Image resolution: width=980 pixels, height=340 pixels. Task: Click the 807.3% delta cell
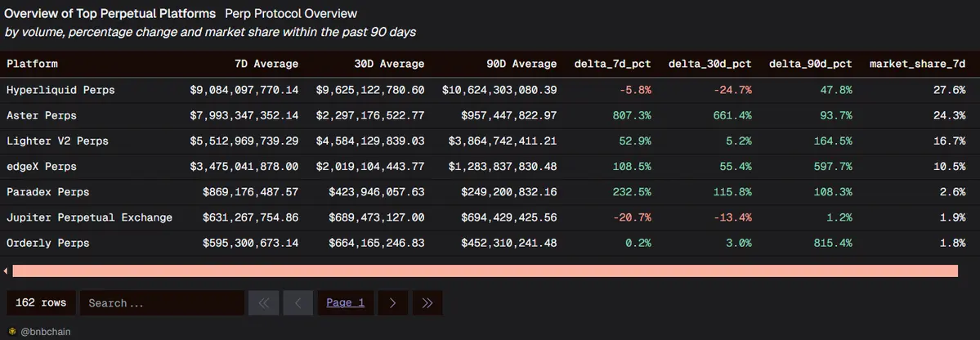click(632, 115)
